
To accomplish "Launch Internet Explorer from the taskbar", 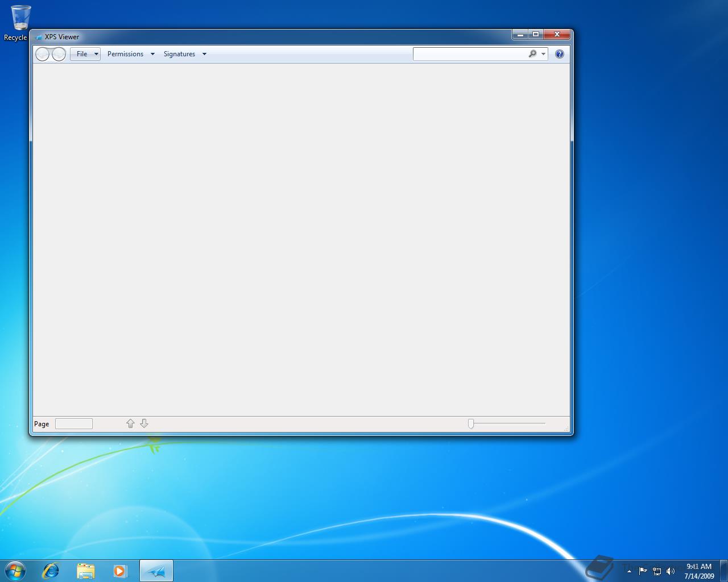I will (51, 571).
